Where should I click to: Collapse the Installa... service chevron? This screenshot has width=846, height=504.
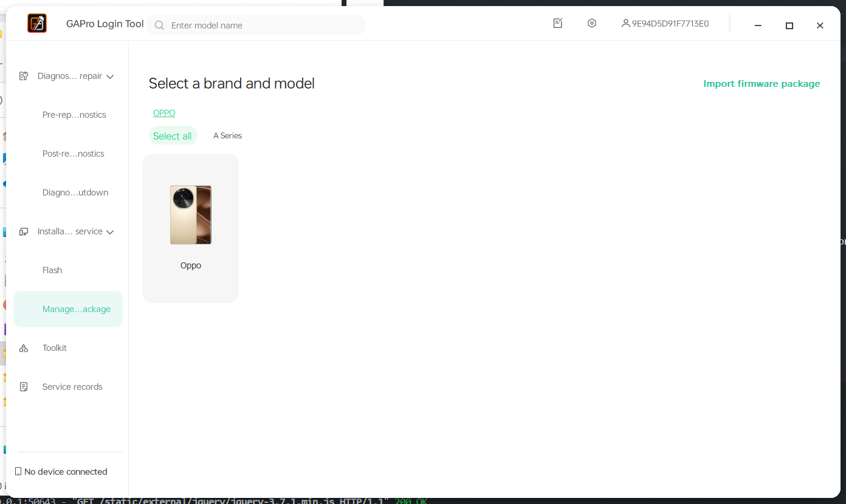point(110,232)
